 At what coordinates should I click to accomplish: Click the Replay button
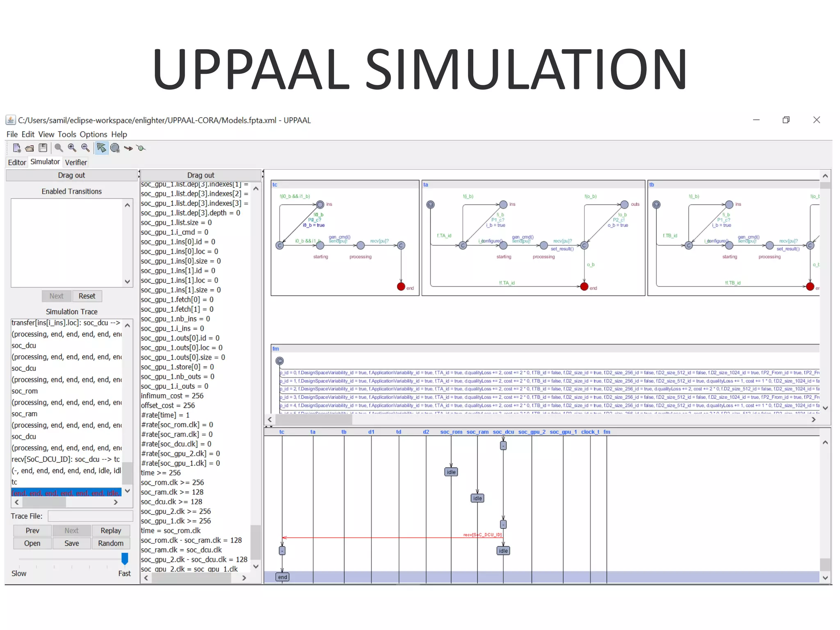tap(111, 530)
